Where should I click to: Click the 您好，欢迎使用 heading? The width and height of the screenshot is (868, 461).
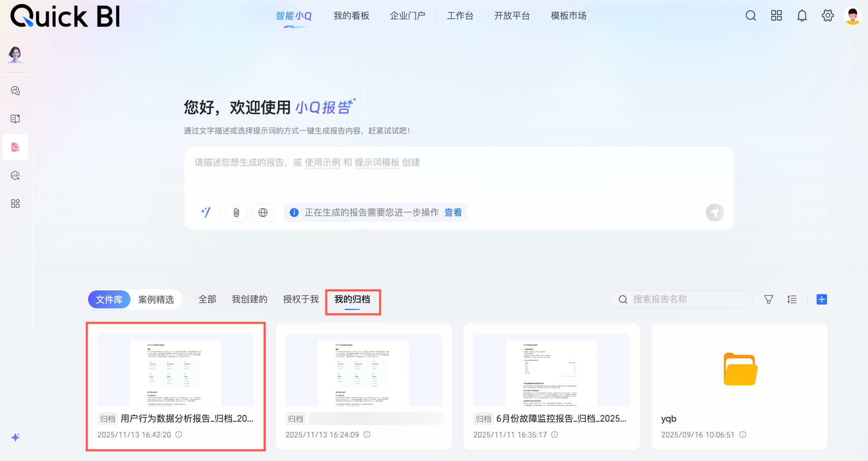[x=237, y=107]
